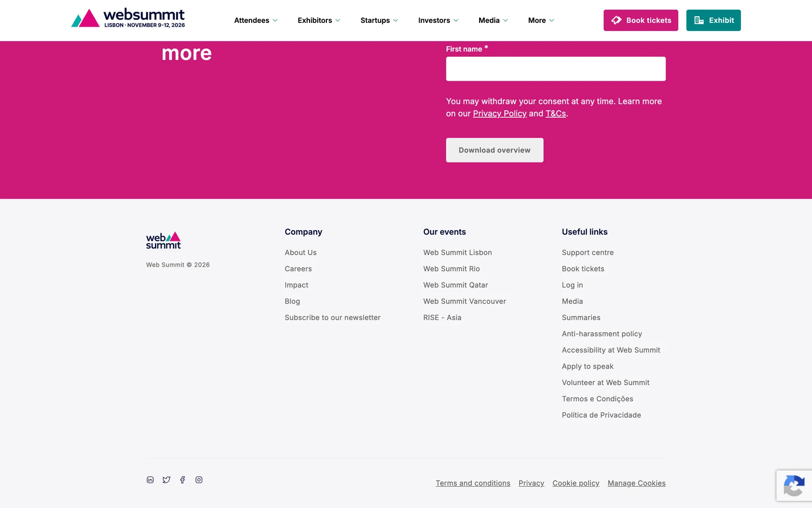Open Accessibility at Web Summit link
The image size is (812, 508).
[611, 350]
